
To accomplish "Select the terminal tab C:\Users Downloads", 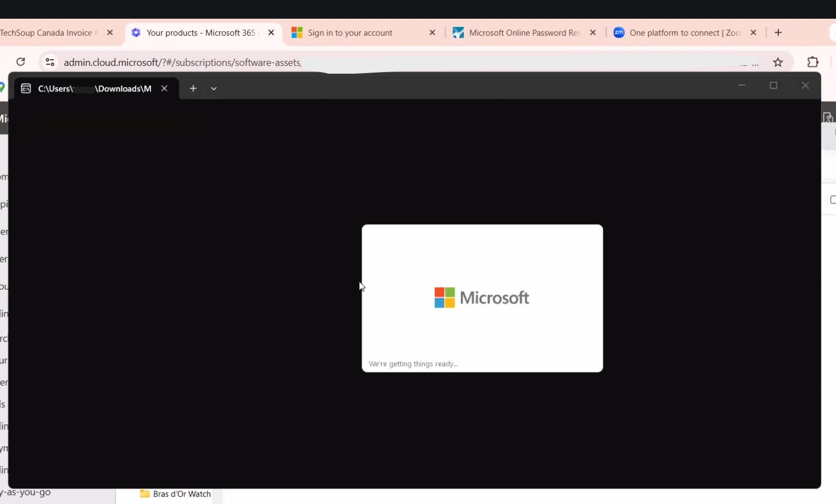I will [x=96, y=89].
